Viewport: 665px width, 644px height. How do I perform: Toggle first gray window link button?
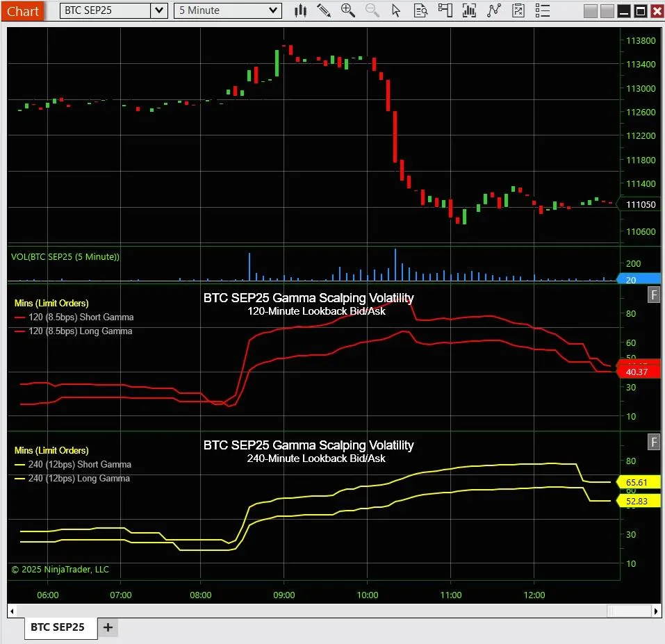coord(591,11)
